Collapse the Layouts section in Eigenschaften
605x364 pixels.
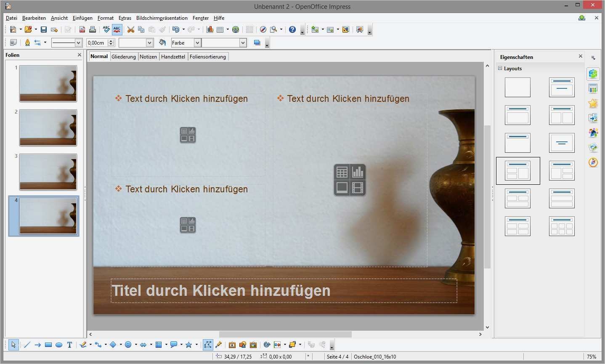tap(500, 68)
